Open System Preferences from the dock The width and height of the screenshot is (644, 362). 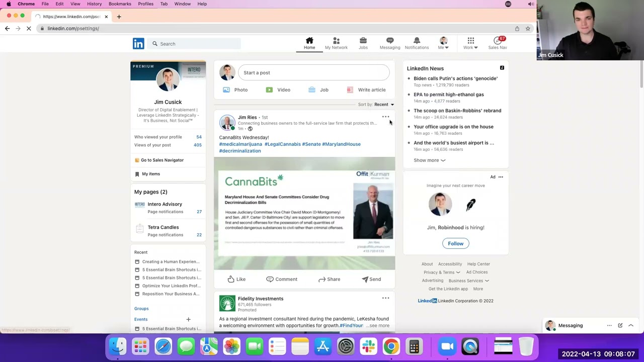[x=346, y=346]
